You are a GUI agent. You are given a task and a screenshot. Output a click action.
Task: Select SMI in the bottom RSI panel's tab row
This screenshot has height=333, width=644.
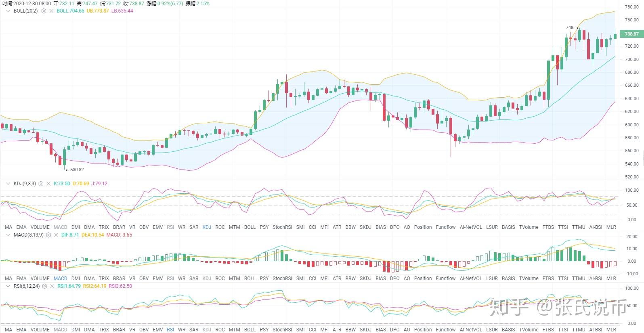[300, 330]
